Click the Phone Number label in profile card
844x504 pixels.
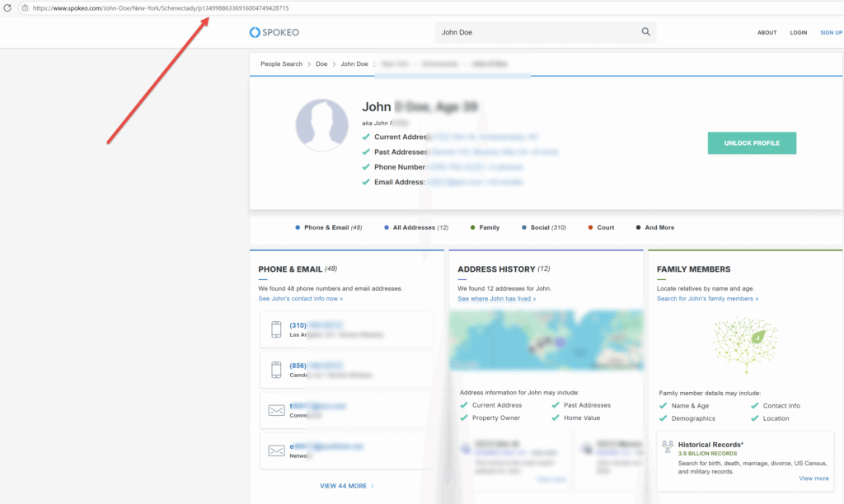(x=400, y=166)
